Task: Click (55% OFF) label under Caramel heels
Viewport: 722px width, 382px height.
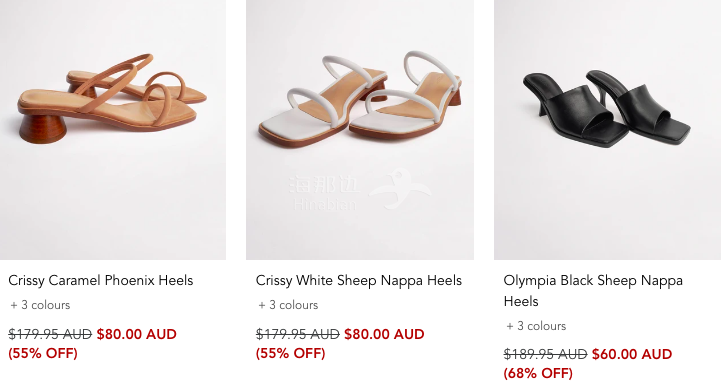Action: (x=43, y=353)
